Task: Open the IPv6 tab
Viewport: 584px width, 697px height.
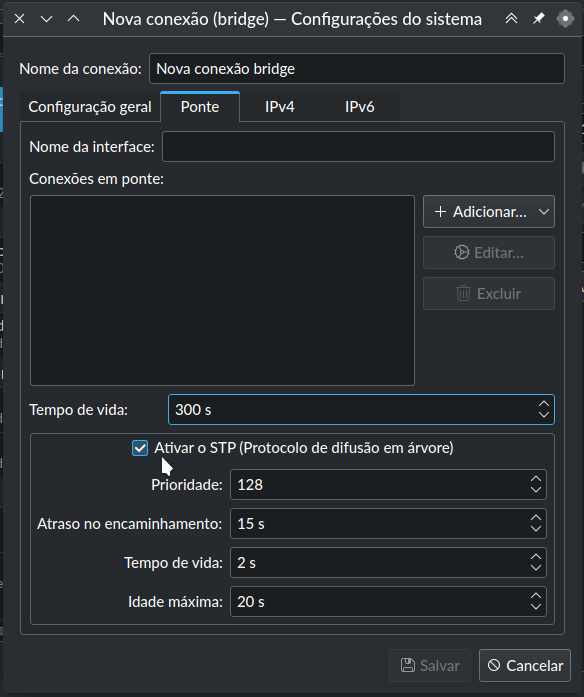Action: point(360,107)
